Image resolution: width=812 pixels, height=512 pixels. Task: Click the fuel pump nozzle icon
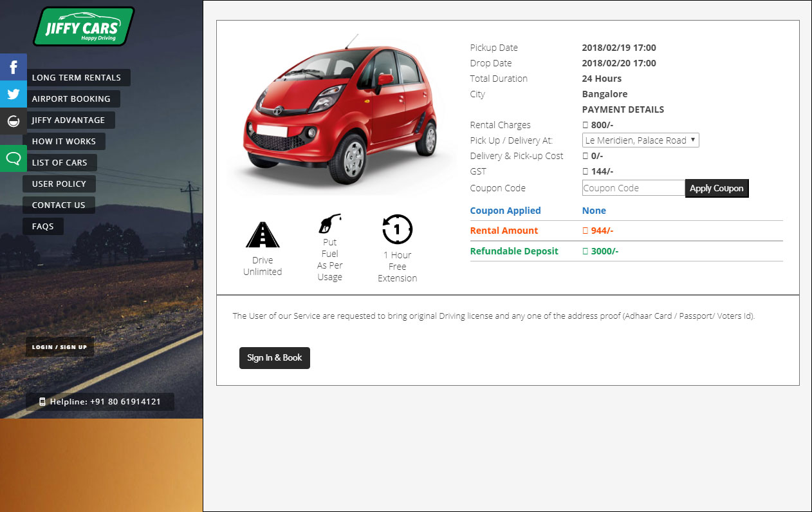click(329, 223)
